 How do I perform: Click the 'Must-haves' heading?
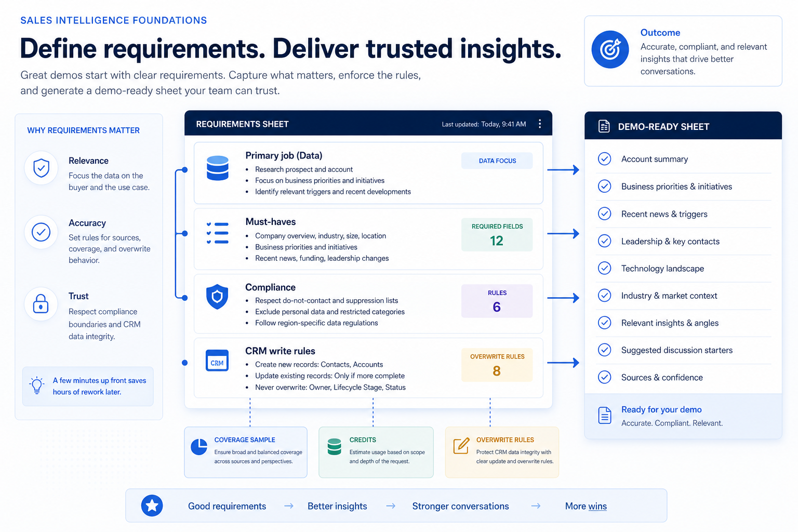click(271, 222)
